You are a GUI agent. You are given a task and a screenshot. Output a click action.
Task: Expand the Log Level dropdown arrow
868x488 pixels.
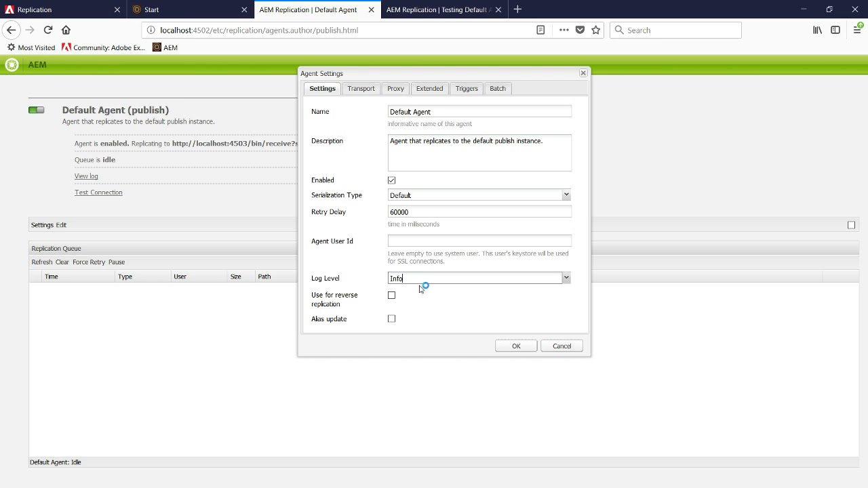pos(566,278)
